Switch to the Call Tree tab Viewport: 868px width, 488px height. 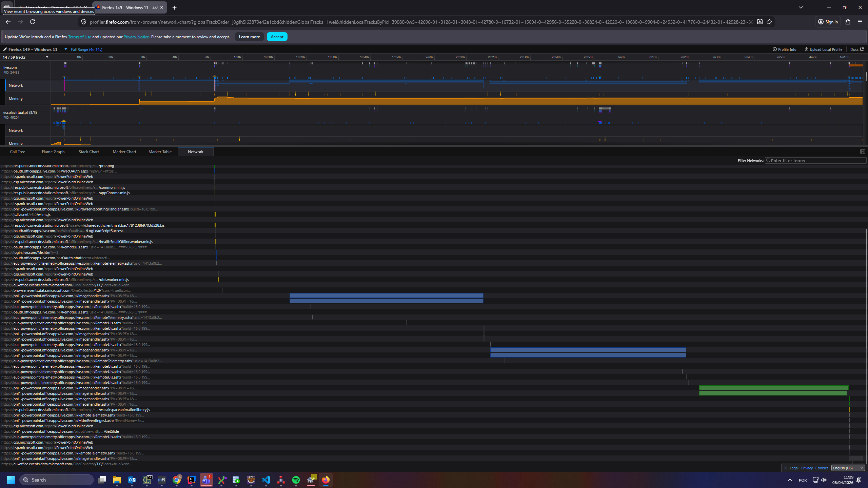18,152
